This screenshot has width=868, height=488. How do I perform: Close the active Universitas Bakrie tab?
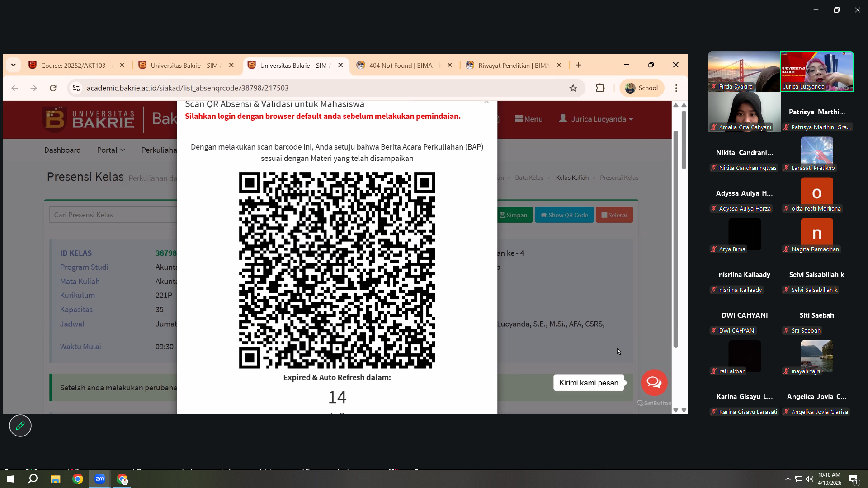[x=341, y=65]
